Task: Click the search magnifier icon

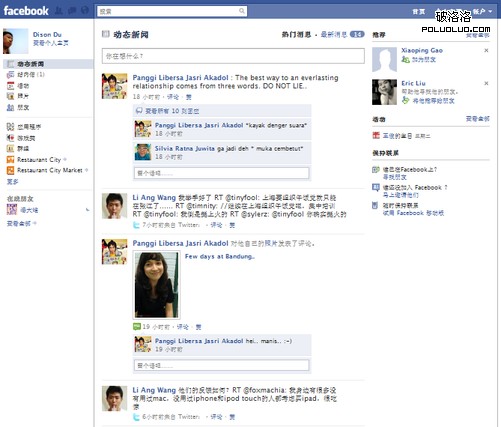Action: click(242, 11)
